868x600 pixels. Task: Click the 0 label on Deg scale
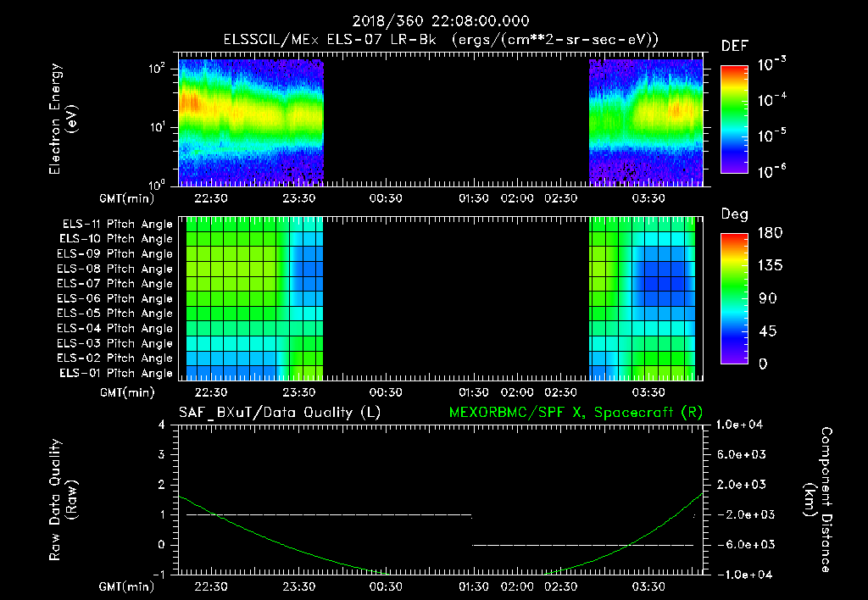[763, 364]
